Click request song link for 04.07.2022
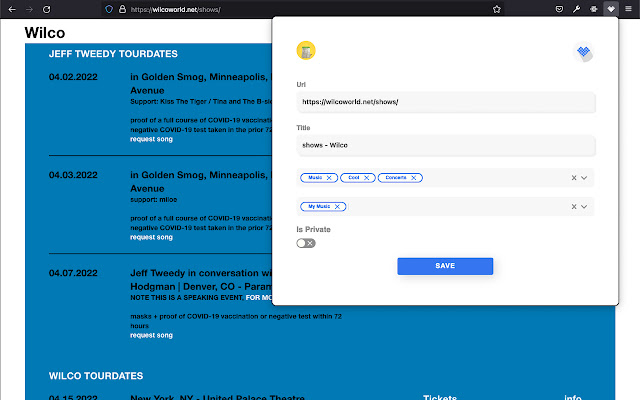 [x=151, y=335]
